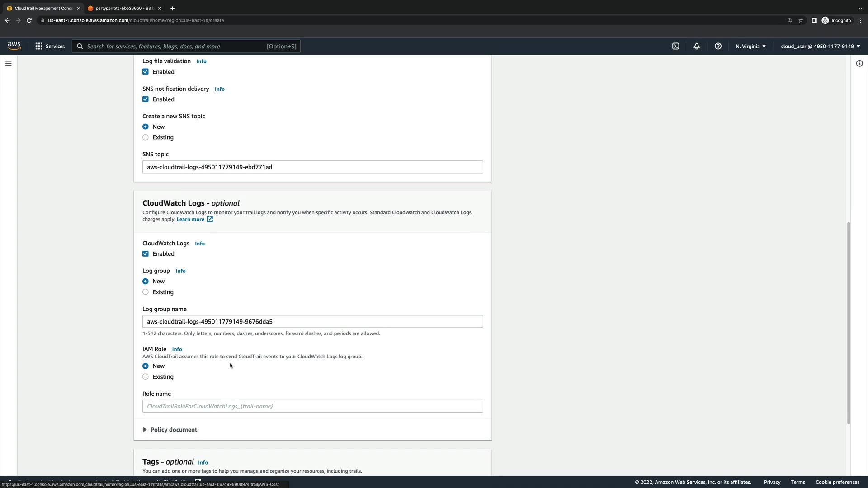Image resolution: width=868 pixels, height=488 pixels.
Task: Select Existing for Log group
Action: [146, 292]
